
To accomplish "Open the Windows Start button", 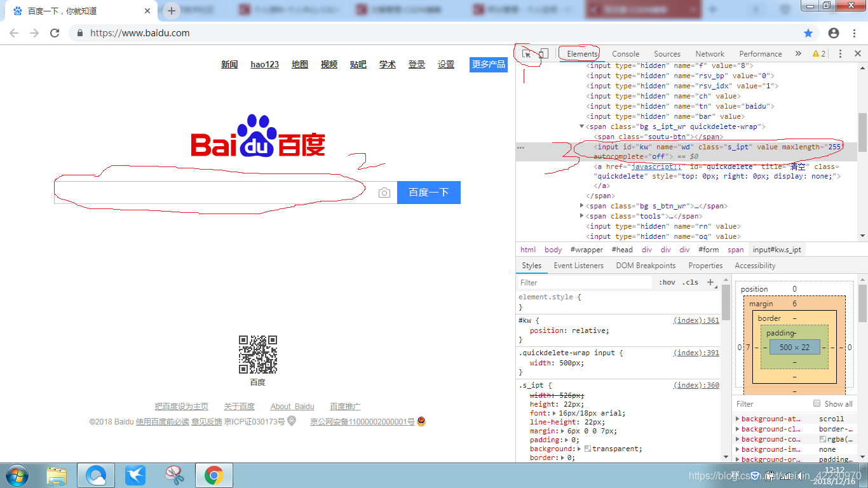I will [x=16, y=475].
